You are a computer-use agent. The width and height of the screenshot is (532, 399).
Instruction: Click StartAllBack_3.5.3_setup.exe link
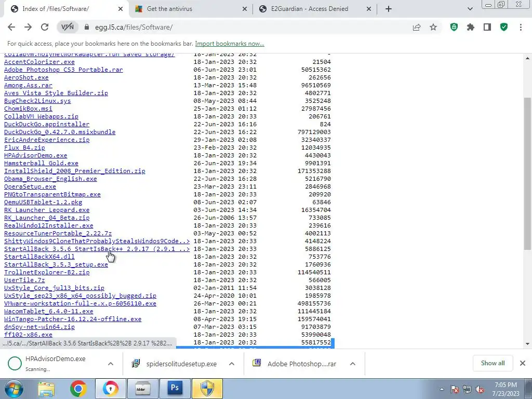coord(56,265)
